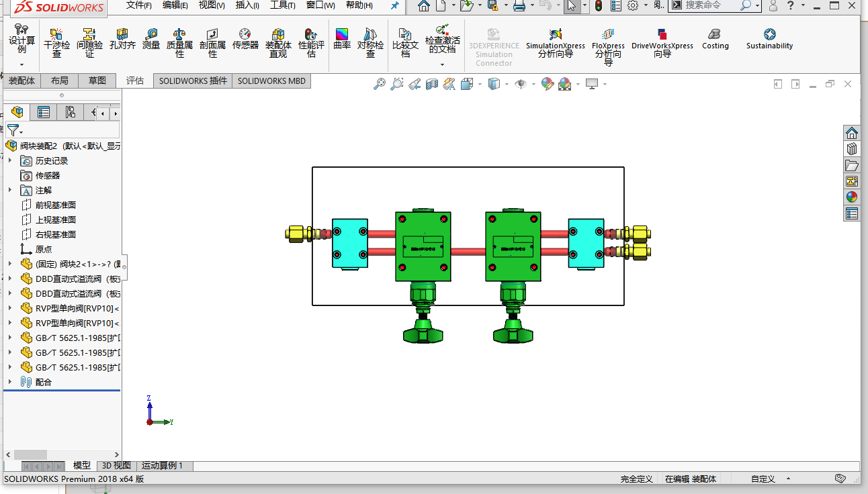This screenshot has width=868, height=494.
Task: Open the 干涉检查 interference check tool
Action: 56,40
